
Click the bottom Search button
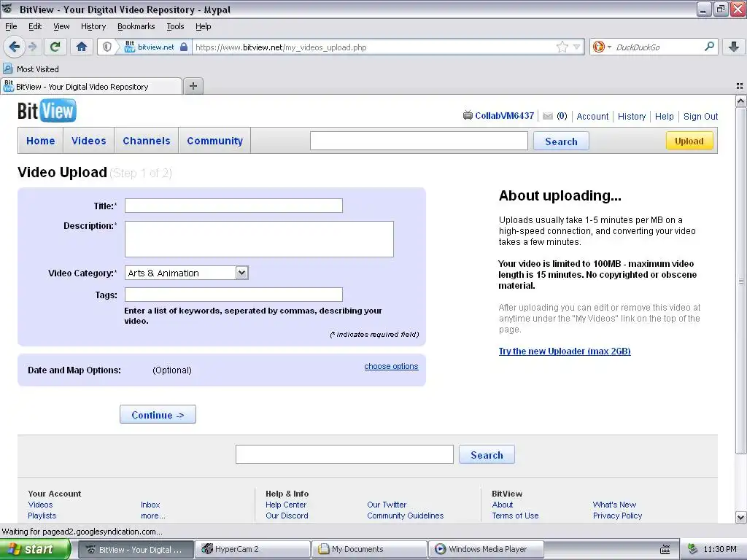487,455
